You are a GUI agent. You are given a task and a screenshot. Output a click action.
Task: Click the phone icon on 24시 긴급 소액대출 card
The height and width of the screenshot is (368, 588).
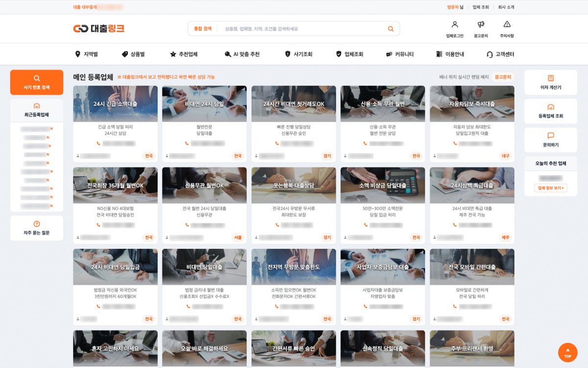98,143
